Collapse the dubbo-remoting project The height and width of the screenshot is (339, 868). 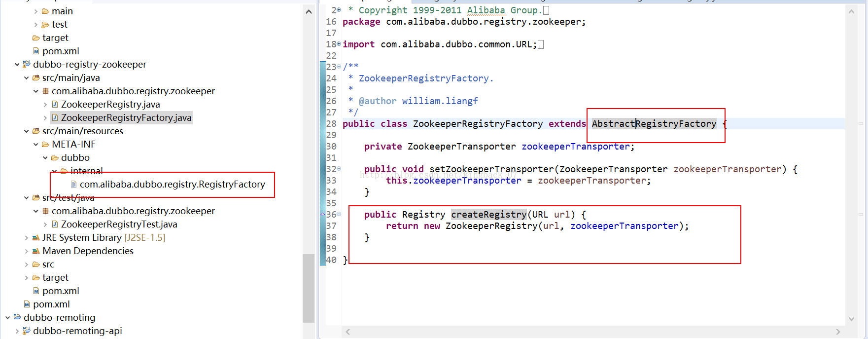point(8,317)
